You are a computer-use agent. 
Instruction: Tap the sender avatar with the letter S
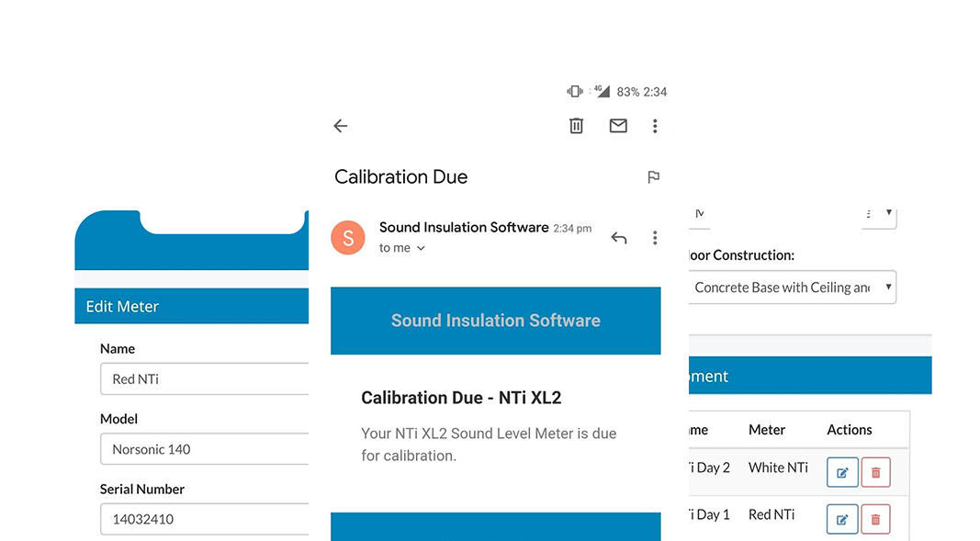(348, 237)
